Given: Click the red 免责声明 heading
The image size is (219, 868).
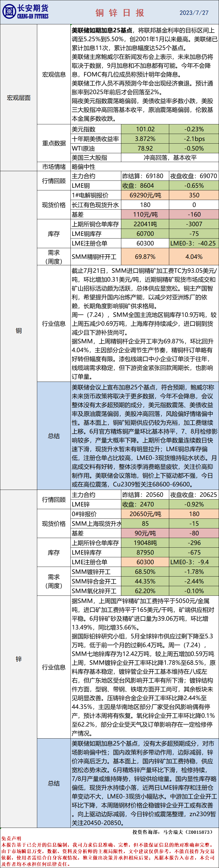Looking at the screenshot, I should [11, 838].
